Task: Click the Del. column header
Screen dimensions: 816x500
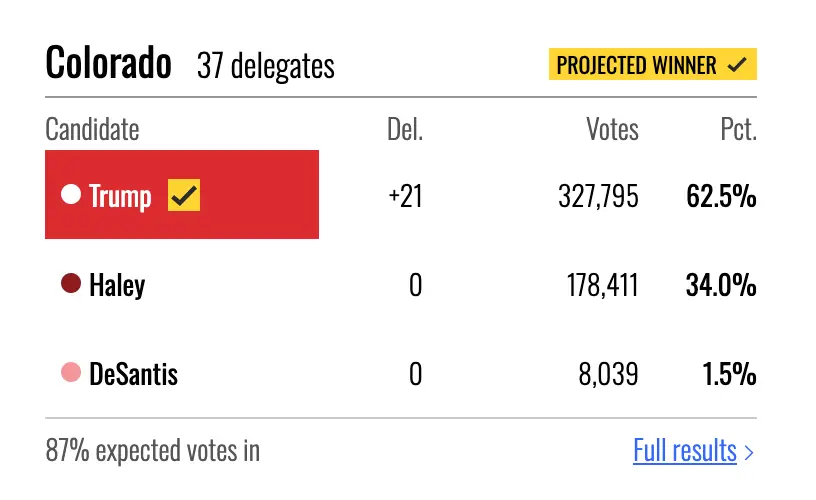Action: point(405,129)
